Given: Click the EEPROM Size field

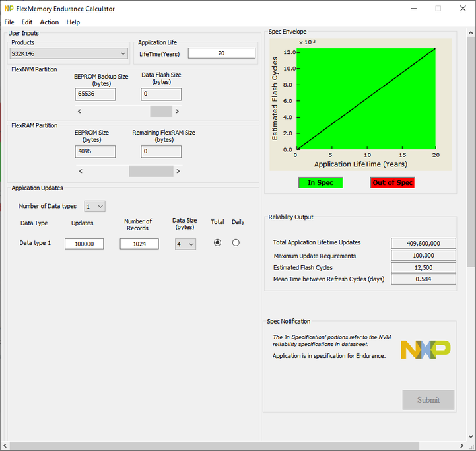Looking at the screenshot, I should pos(95,151).
